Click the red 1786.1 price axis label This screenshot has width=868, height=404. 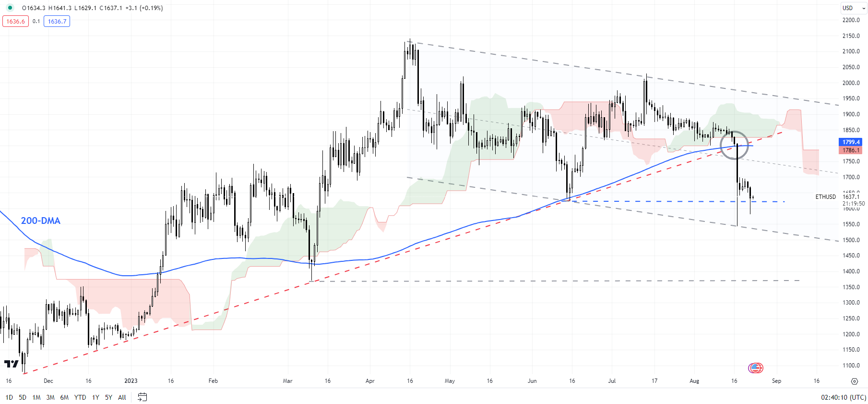[x=851, y=150]
